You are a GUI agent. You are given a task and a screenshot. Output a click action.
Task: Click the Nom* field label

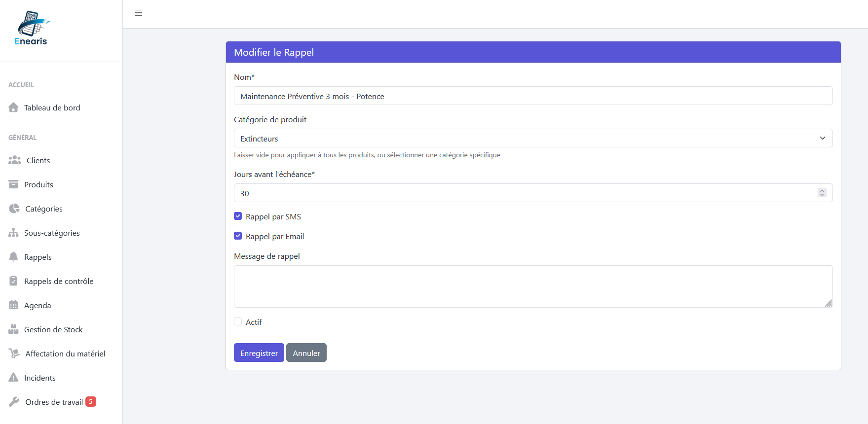[x=244, y=77]
